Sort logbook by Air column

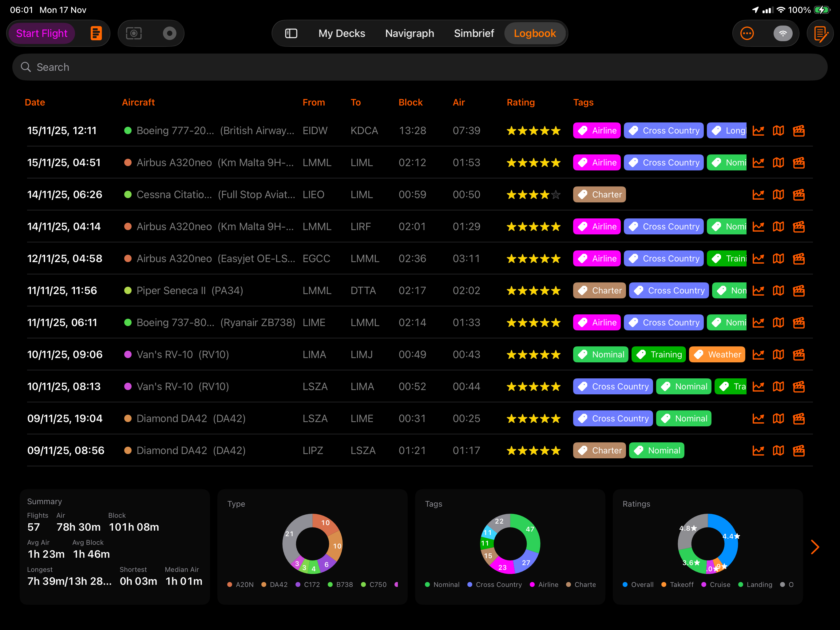point(459,102)
